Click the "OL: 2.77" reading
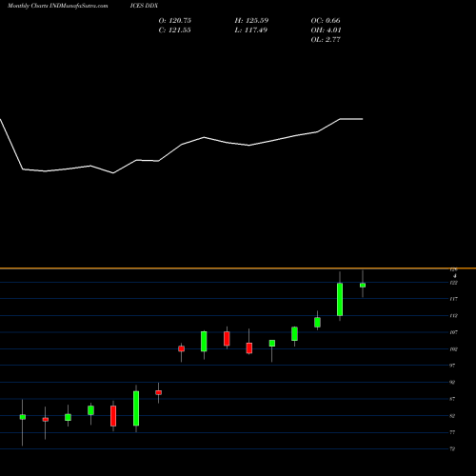The height and width of the screenshot is (476, 476). [x=326, y=40]
